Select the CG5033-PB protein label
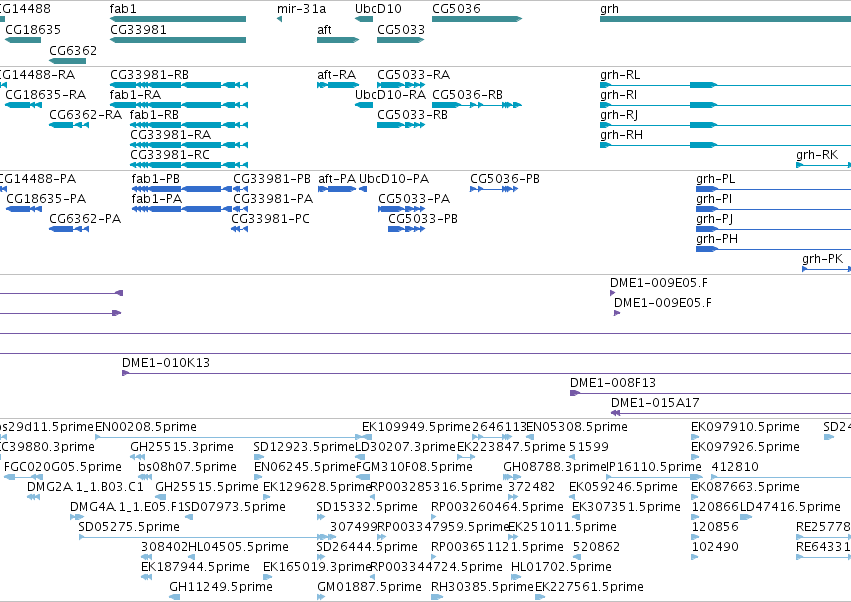 tap(423, 219)
